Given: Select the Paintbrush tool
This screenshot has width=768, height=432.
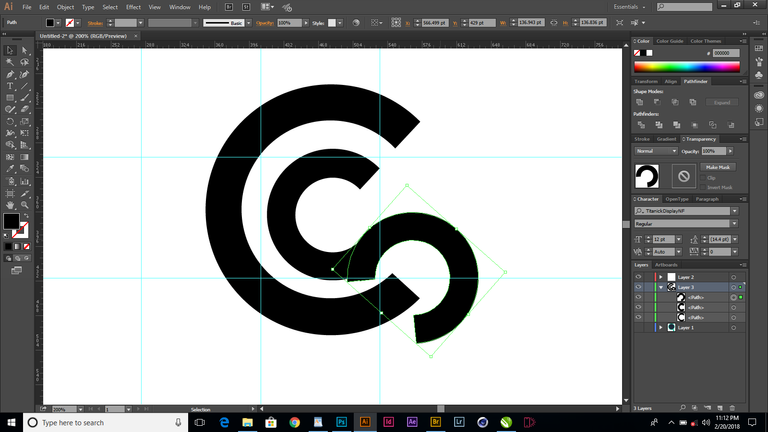Looking at the screenshot, I should coord(24,98).
